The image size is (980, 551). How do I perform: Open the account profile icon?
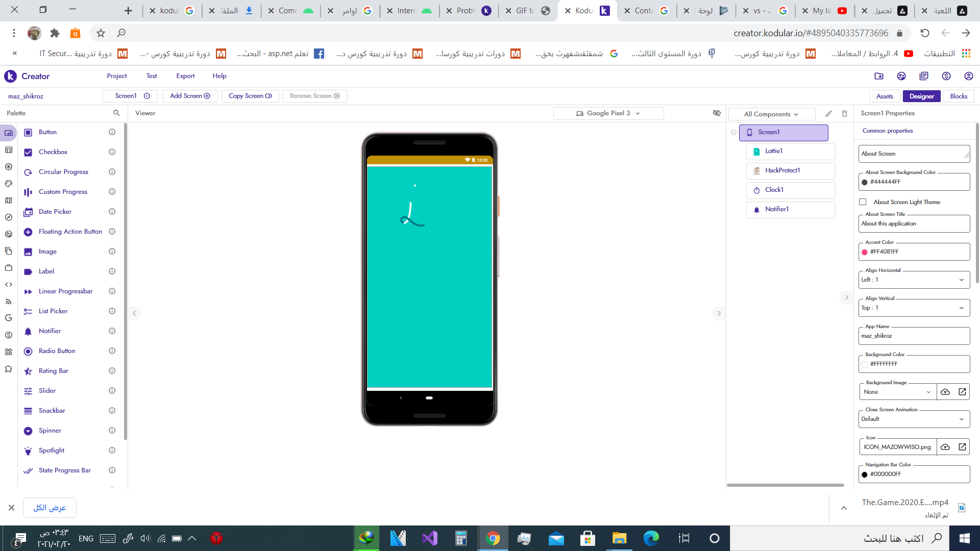tap(968, 76)
